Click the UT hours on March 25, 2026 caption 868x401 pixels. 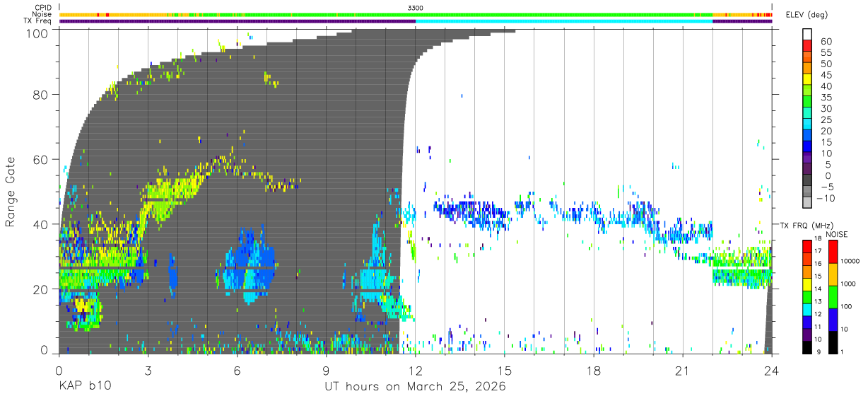pos(415,387)
